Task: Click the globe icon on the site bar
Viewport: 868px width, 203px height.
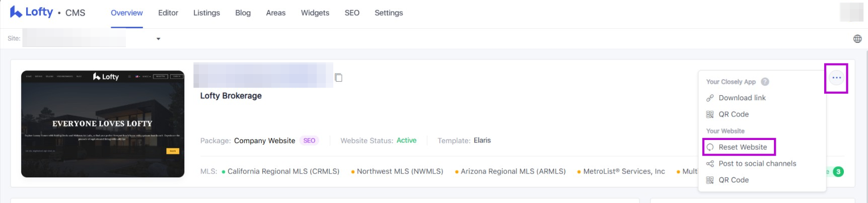Action: (x=857, y=39)
